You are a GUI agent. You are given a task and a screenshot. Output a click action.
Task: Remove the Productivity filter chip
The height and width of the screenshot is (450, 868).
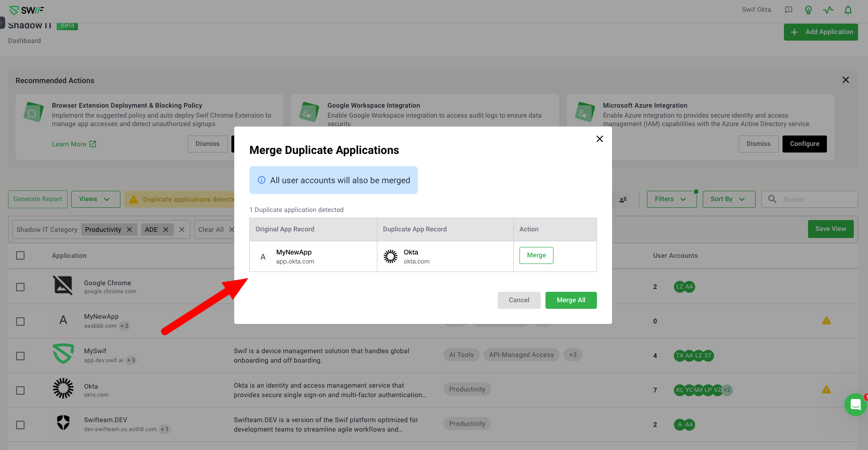(129, 229)
